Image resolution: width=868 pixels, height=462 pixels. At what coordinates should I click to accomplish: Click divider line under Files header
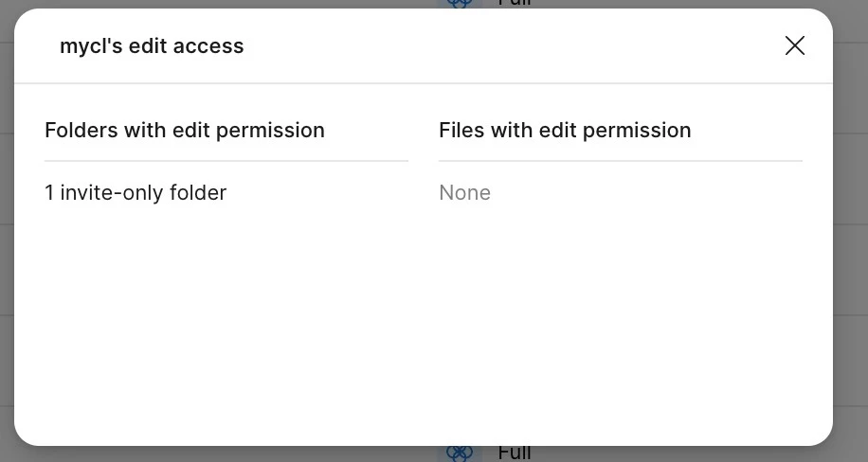(621, 161)
